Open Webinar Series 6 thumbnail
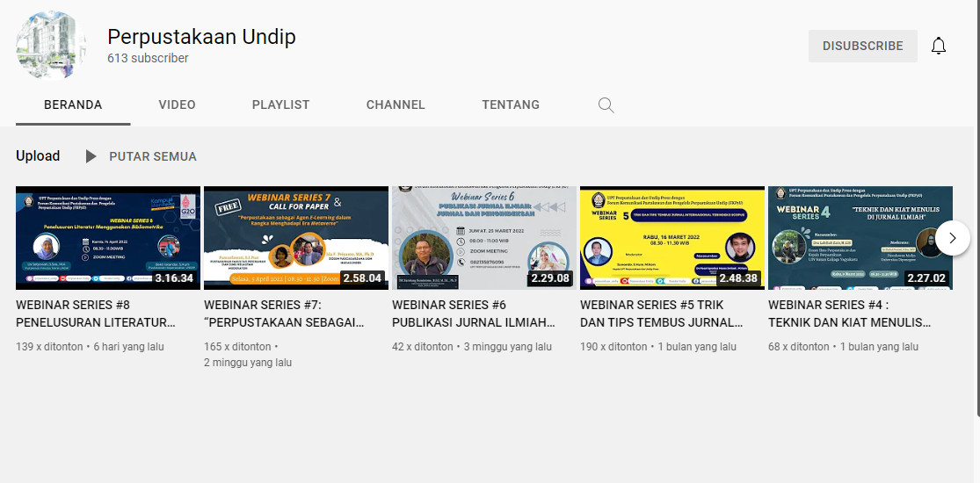980x483 pixels. pyautogui.click(x=484, y=238)
